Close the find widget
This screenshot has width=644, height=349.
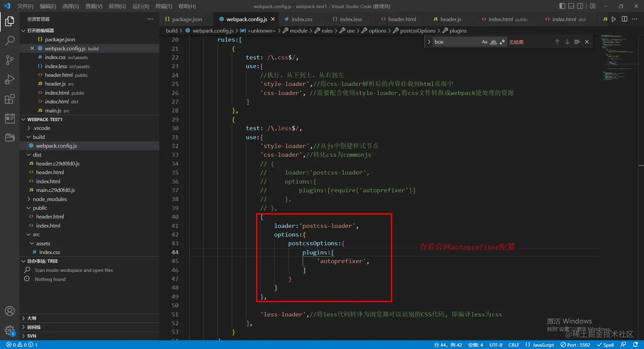(587, 42)
